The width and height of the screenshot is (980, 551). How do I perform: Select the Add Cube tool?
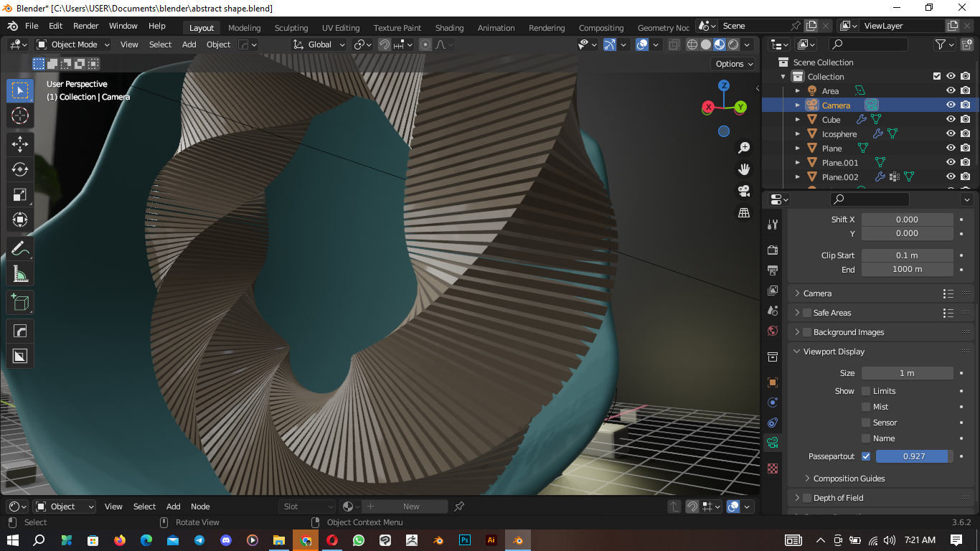[20, 302]
